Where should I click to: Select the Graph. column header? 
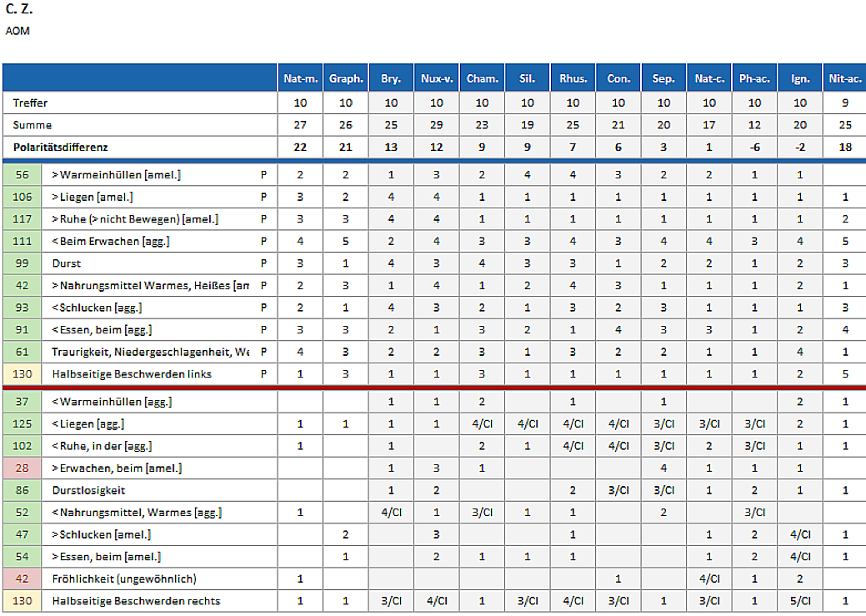(346, 79)
